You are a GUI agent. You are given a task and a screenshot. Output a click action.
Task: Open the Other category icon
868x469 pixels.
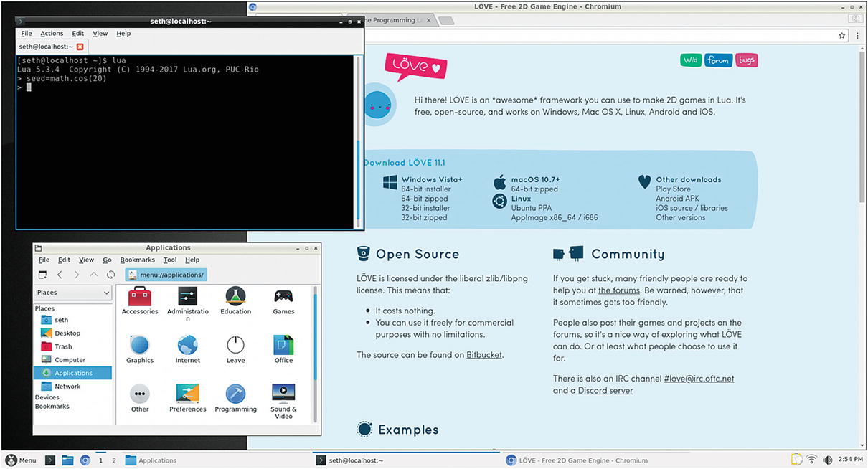[x=139, y=393]
